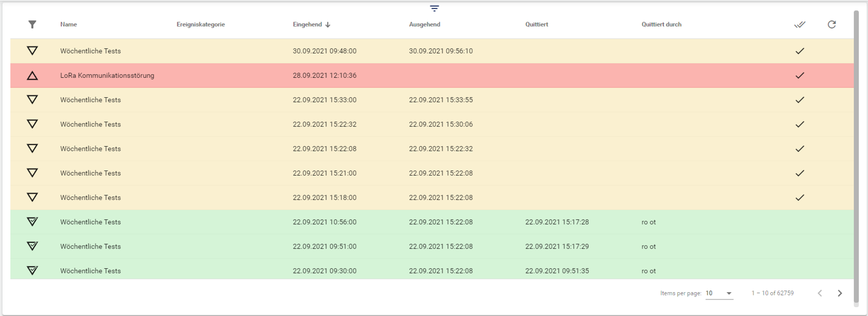Click acknowledged triangle icon of 10:56:00 event
The image size is (868, 316).
(32, 222)
